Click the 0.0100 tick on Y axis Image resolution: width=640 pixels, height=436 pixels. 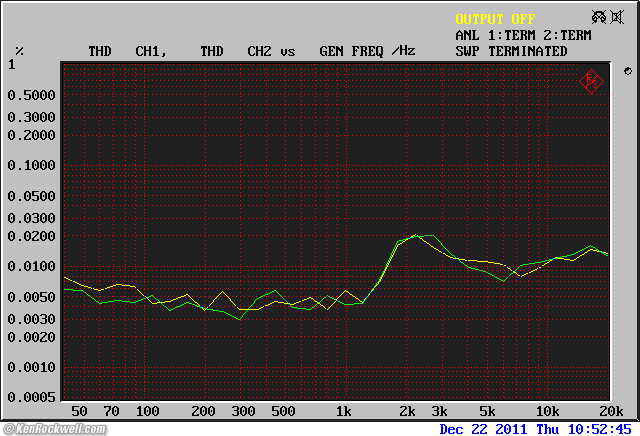pos(31,267)
